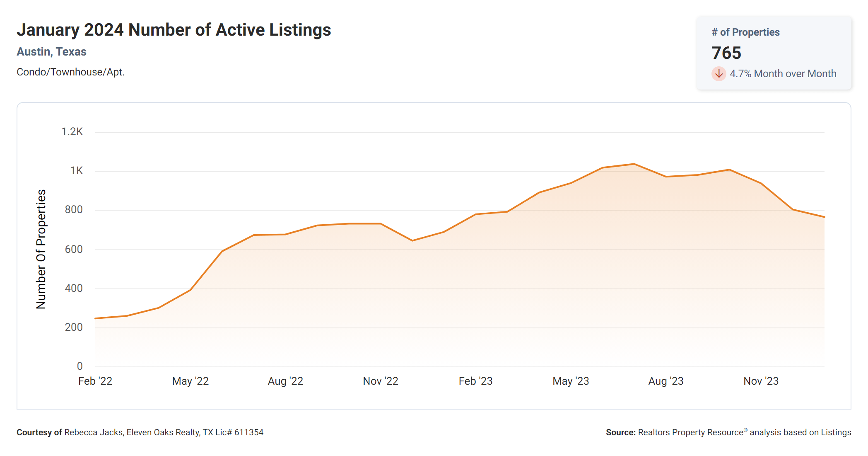
Task: Click the 'Number Of Properties' y-axis title
Action: (41, 249)
